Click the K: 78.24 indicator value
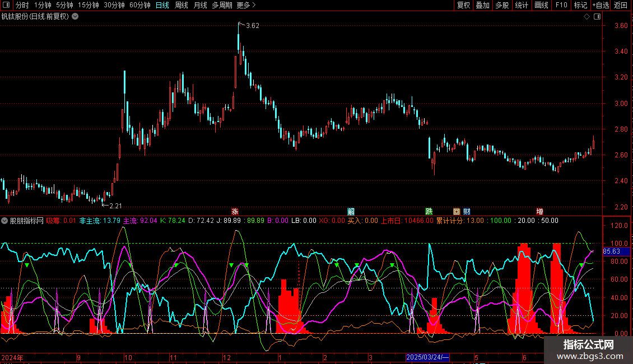 173,221
